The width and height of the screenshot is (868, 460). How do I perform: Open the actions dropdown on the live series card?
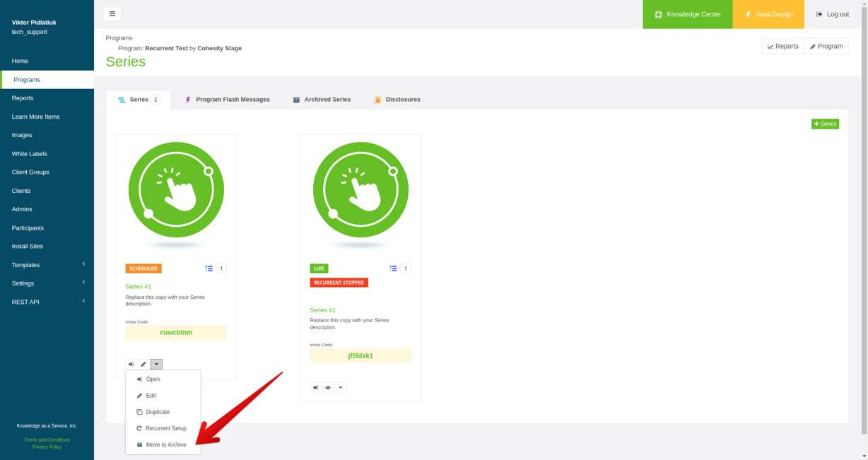(x=340, y=387)
